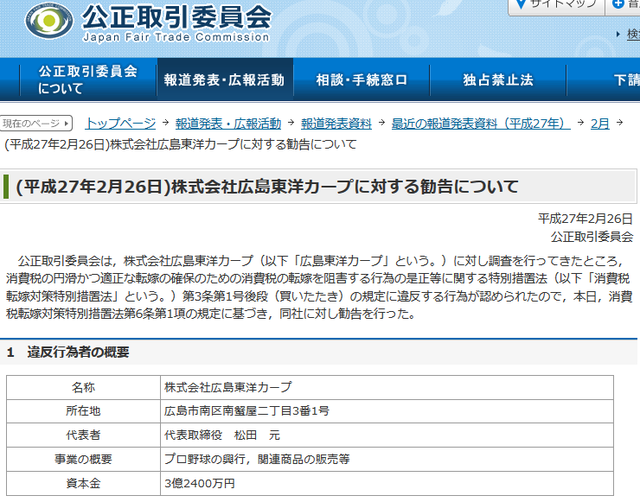This screenshot has width=640, height=502.
Task: Open the 報道発表資料 breadcrumb link
Action: [336, 123]
